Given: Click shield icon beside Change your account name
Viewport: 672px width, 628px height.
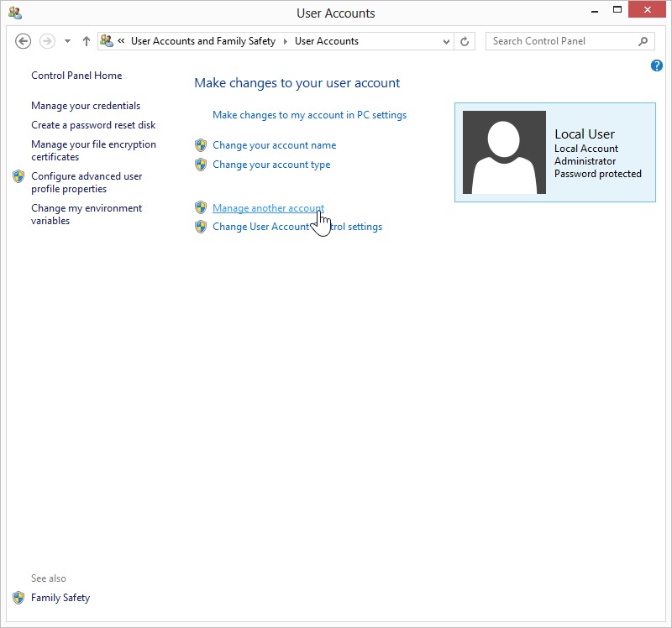Looking at the screenshot, I should coord(201,145).
